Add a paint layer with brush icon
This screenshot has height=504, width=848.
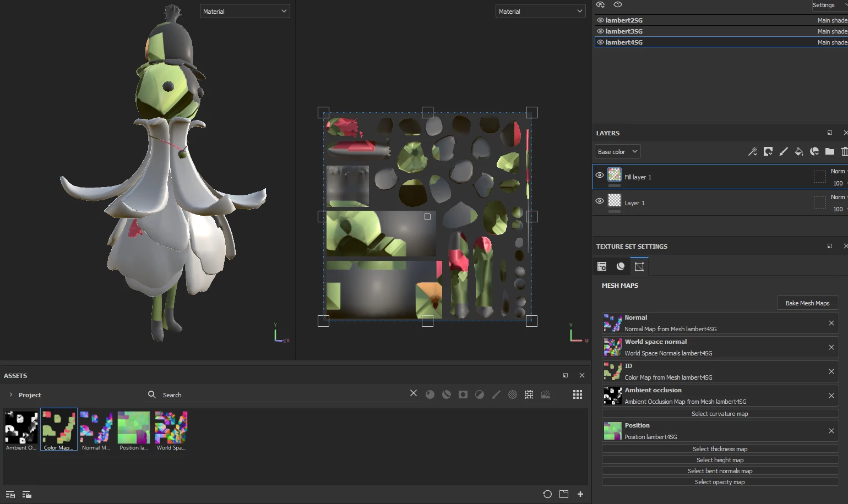[784, 151]
